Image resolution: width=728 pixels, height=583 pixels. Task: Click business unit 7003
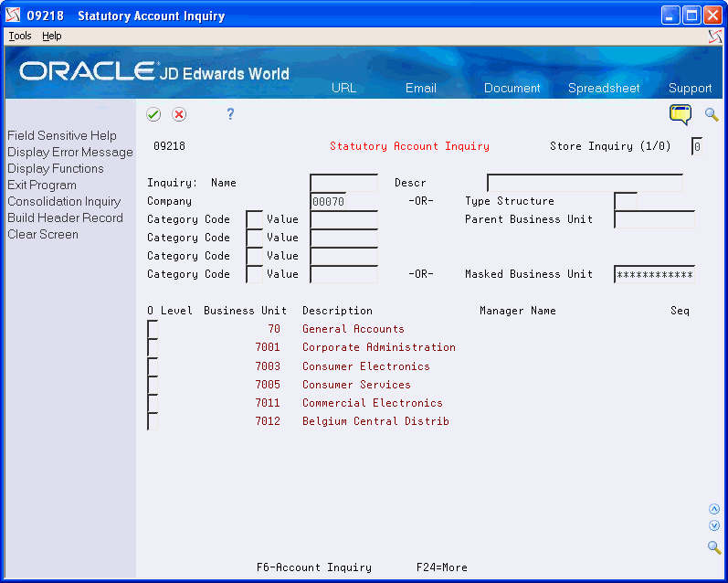pos(268,366)
